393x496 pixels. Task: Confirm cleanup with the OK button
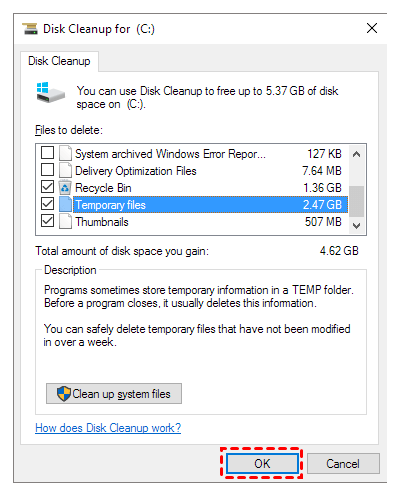262,464
